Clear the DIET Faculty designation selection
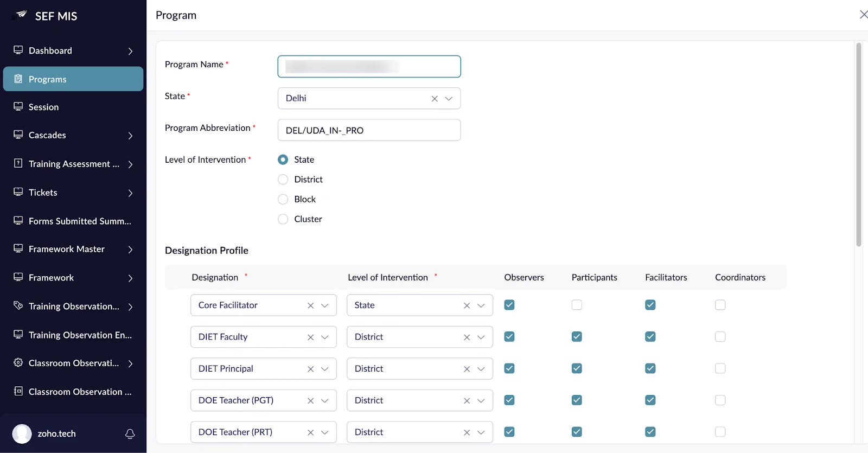The width and height of the screenshot is (868, 453). click(311, 337)
